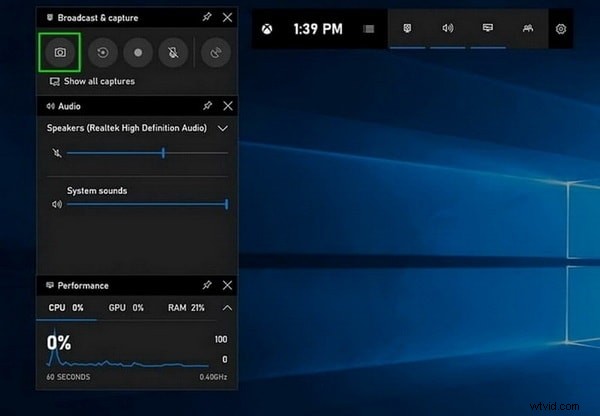Image resolution: width=600 pixels, height=416 pixels.
Task: Mute System sounds with the speaker icon
Action: [57, 204]
